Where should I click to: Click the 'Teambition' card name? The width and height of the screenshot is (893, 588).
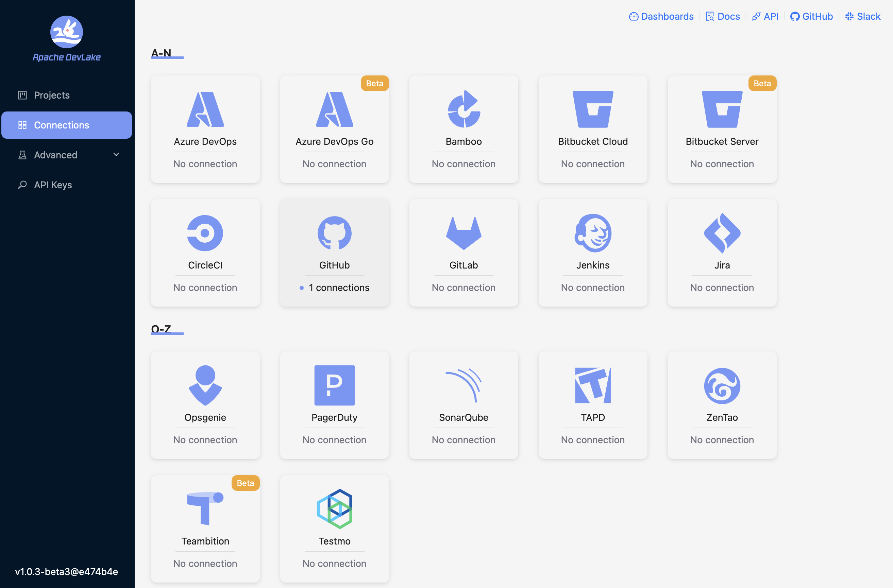pyautogui.click(x=205, y=541)
